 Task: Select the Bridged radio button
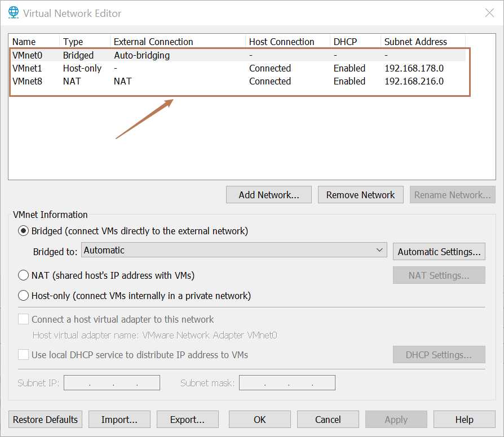pyautogui.click(x=23, y=231)
